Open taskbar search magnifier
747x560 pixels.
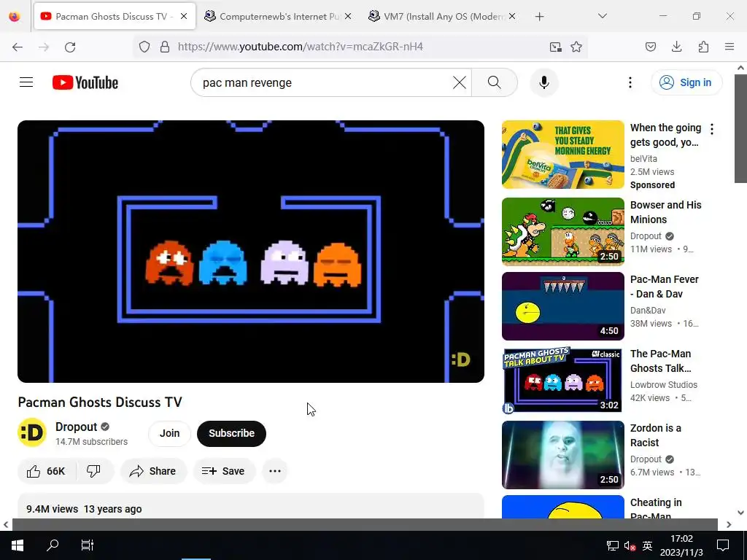[53, 545]
